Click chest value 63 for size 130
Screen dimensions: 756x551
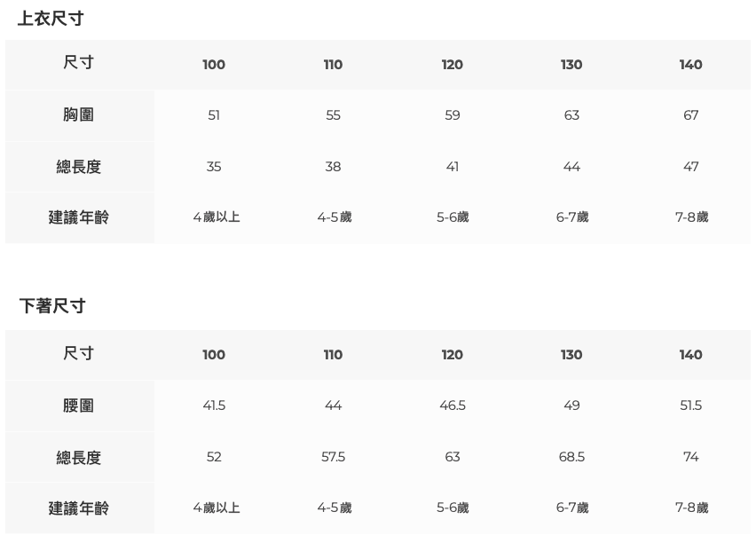(x=571, y=115)
